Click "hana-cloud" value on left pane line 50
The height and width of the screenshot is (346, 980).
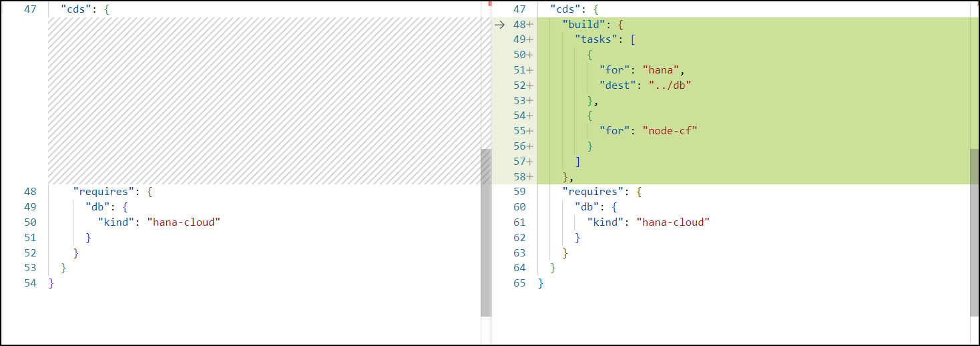click(x=184, y=222)
